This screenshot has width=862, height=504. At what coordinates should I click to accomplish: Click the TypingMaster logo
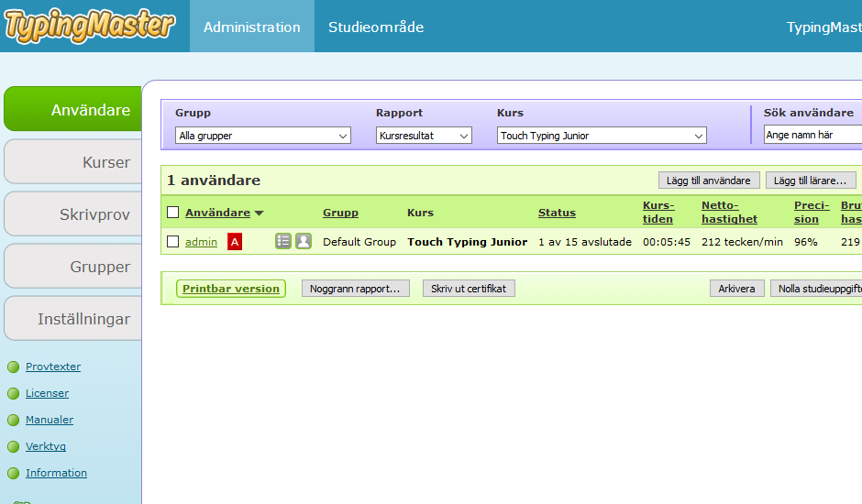click(89, 26)
